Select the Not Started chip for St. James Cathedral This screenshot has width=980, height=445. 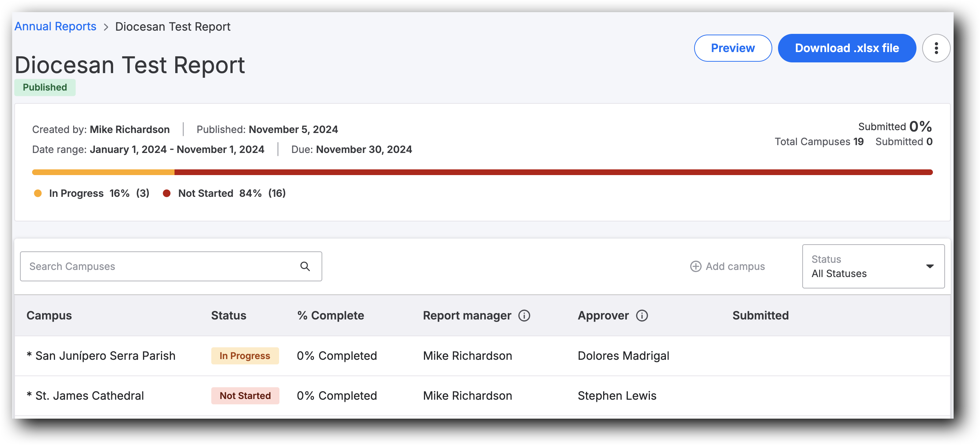pyautogui.click(x=245, y=395)
